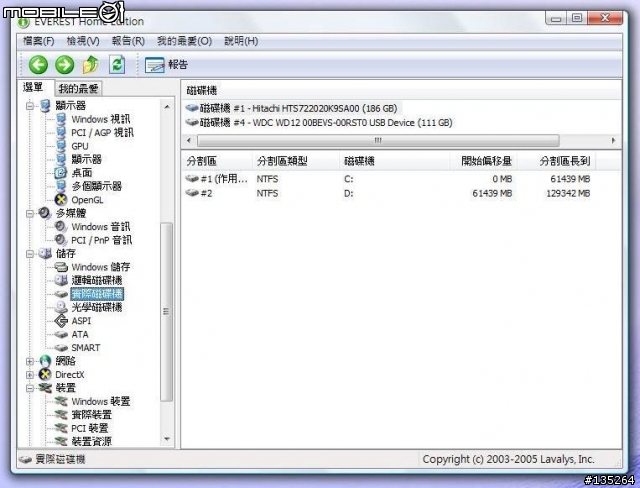Screen dimensions: 640x488
Task: Select the Windows 音訊 speaker icon
Action: click(61, 226)
